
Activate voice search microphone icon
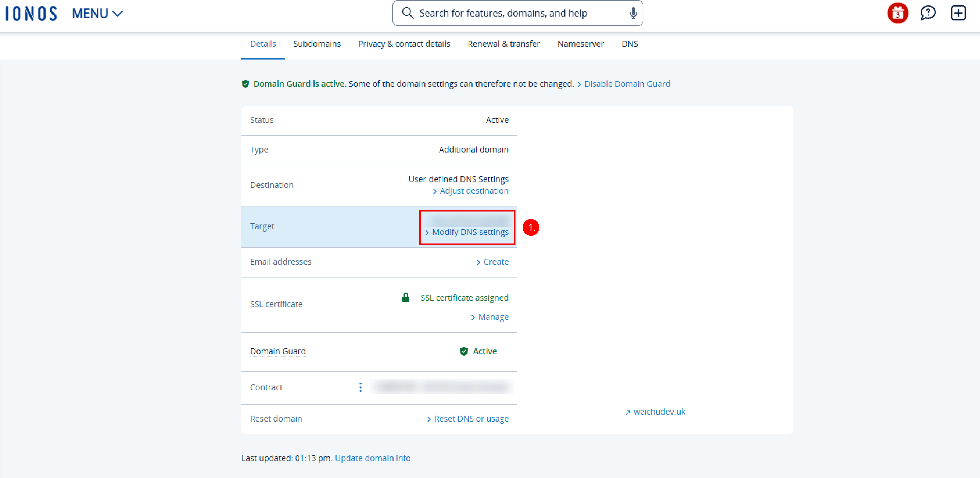tap(633, 13)
